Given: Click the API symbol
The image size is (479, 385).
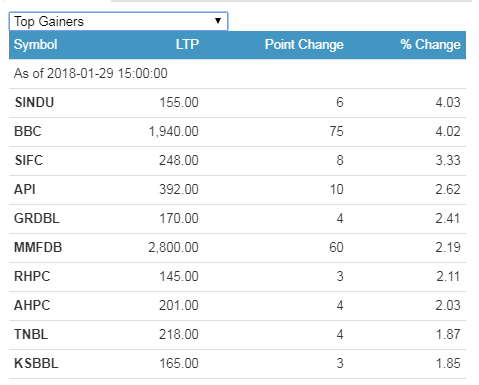Looking at the screenshot, I should pyautogui.click(x=25, y=189).
